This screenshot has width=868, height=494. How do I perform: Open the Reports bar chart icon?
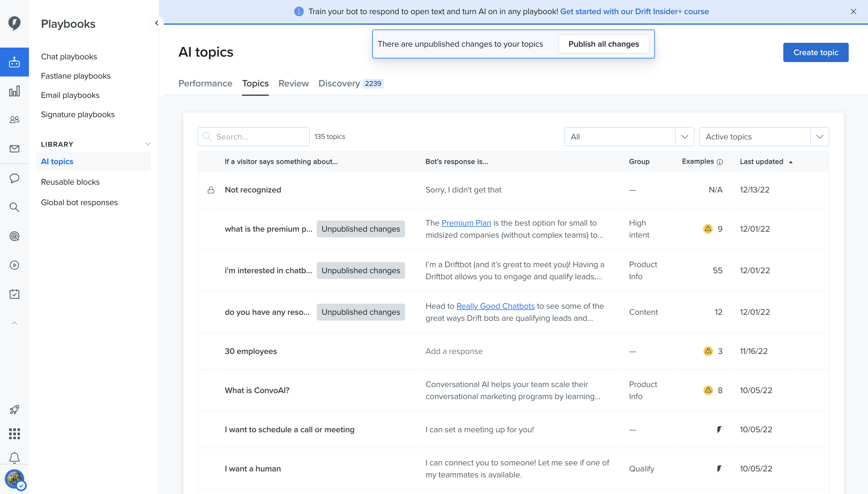(14, 91)
